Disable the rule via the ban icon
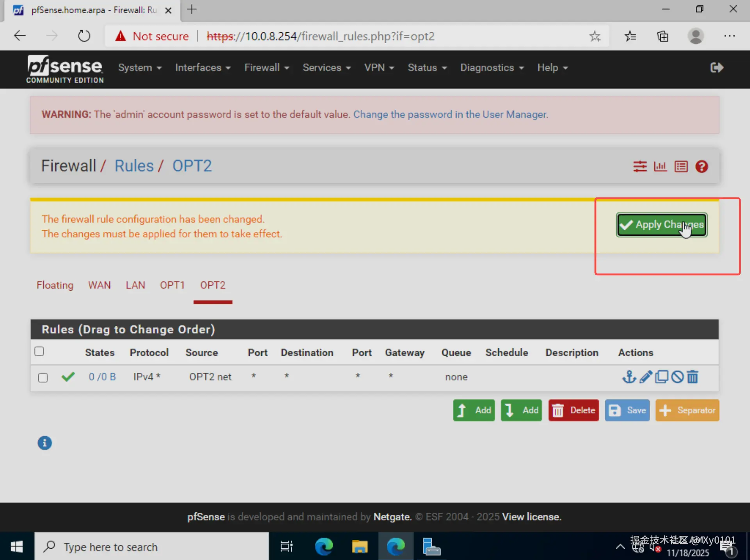Viewport: 750px width, 560px height. pos(677,377)
